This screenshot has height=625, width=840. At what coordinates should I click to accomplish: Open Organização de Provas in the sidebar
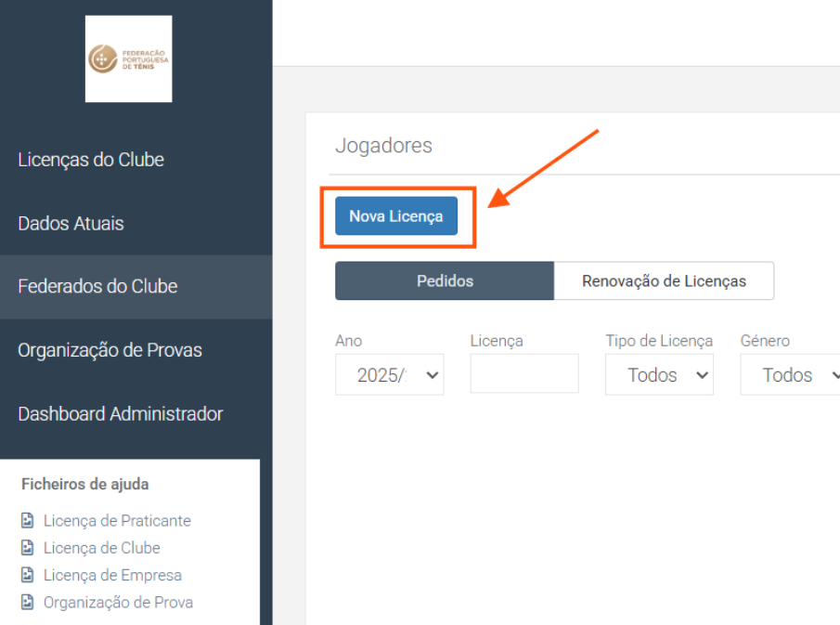tap(110, 350)
